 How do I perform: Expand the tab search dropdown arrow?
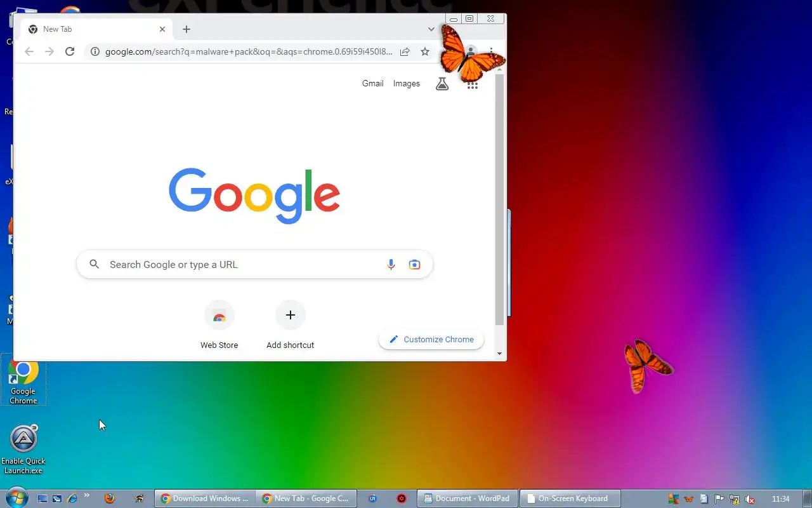tap(431, 29)
